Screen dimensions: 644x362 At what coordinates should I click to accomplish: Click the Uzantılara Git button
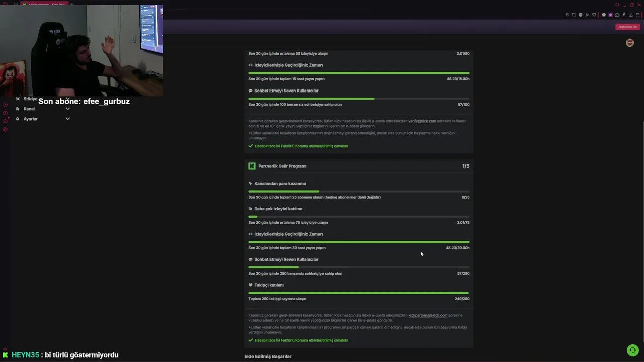(627, 27)
